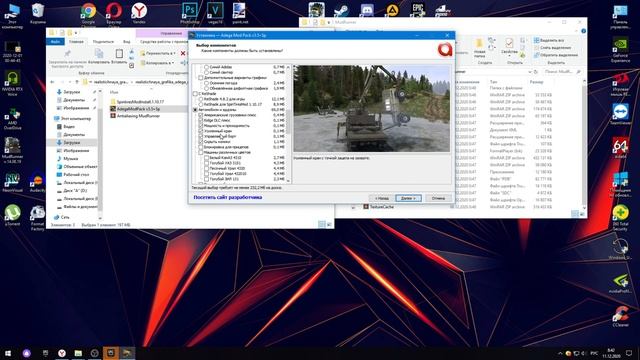
Task: Switch to Home ribbon tab
Action: click(x=76, y=42)
